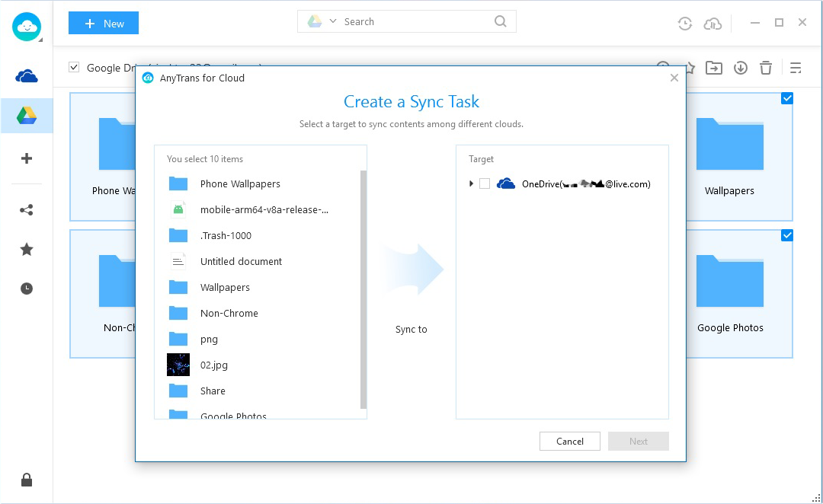This screenshot has height=504, width=823.
Task: Check the OneDrive target checkbox
Action: click(485, 183)
